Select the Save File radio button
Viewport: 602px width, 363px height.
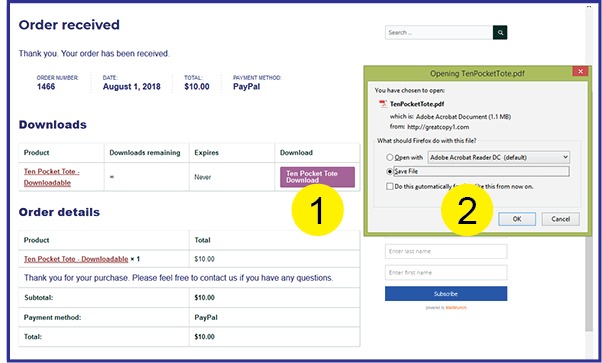pos(390,171)
